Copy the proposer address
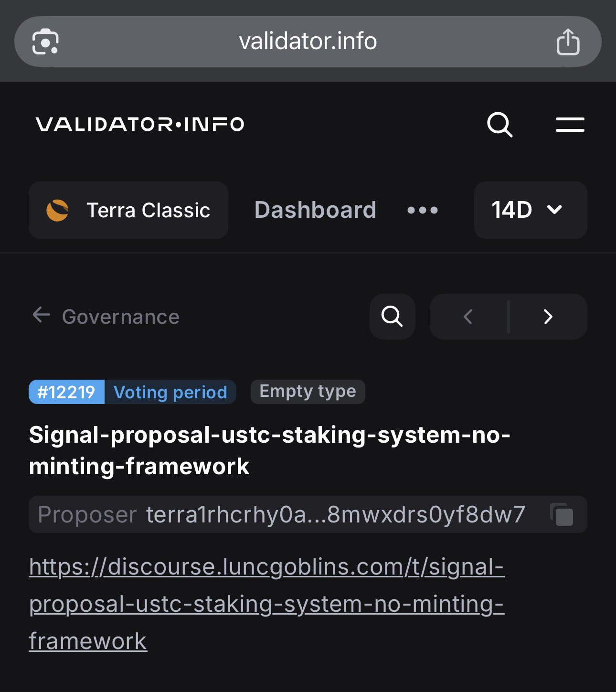Screen dimensions: 616x692 pyautogui.click(x=562, y=515)
